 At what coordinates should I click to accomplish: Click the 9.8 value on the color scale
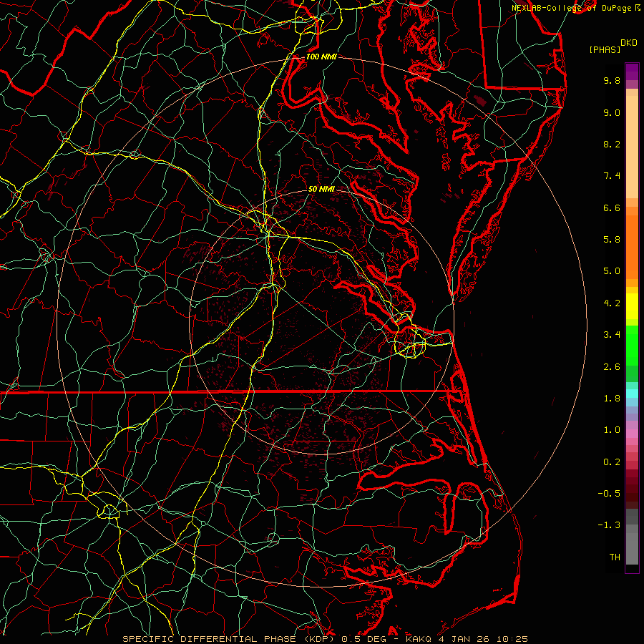612,80
